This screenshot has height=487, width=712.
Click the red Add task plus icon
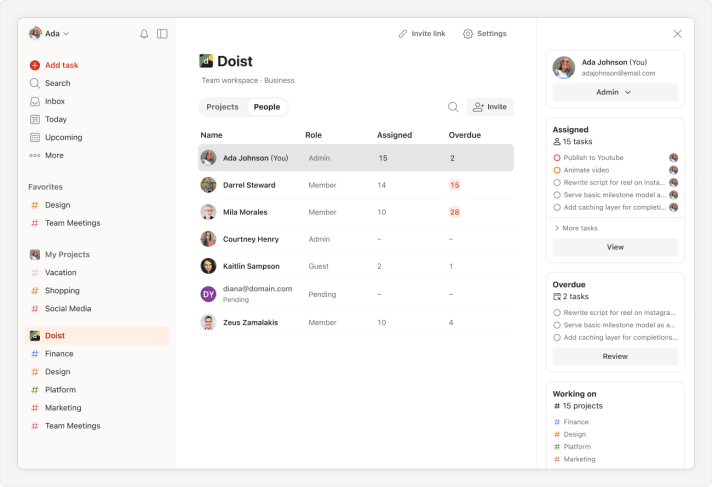[x=35, y=65]
